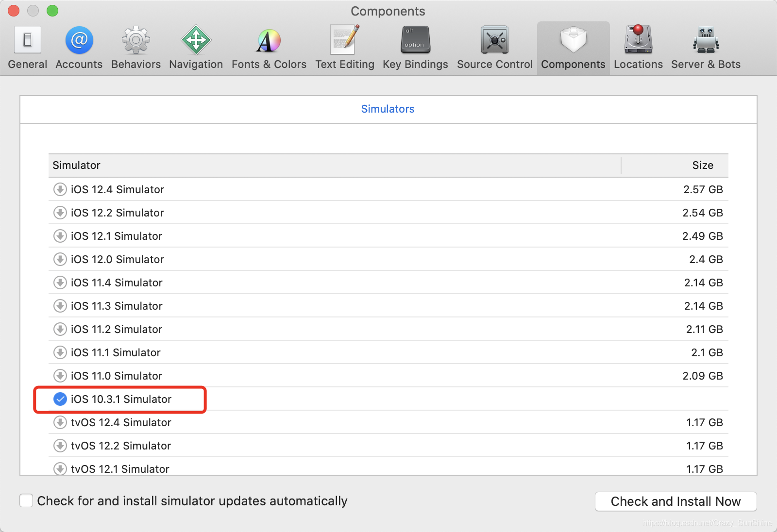Enable automatic simulator updates checkbox
This screenshot has width=777, height=532.
pyautogui.click(x=26, y=500)
